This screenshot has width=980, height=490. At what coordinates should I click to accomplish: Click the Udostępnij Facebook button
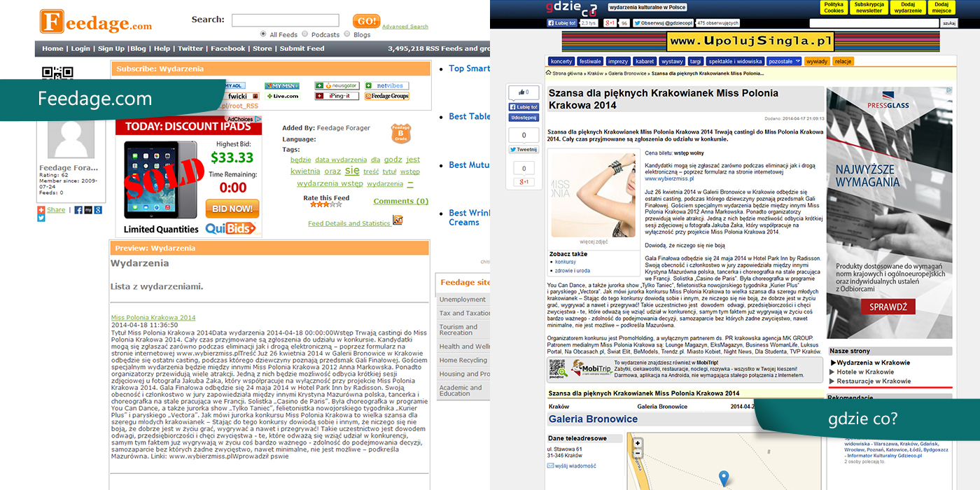pos(523,118)
